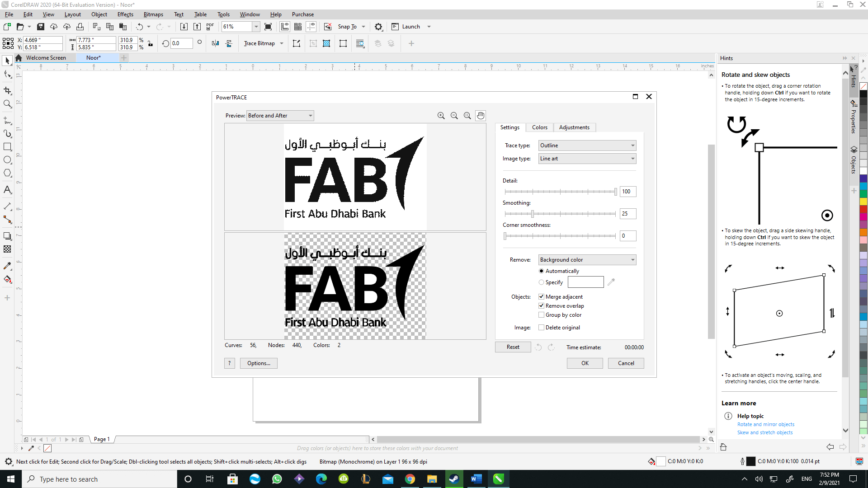Zoom in on PowerTRACE preview
The width and height of the screenshot is (868, 488).
click(x=441, y=116)
